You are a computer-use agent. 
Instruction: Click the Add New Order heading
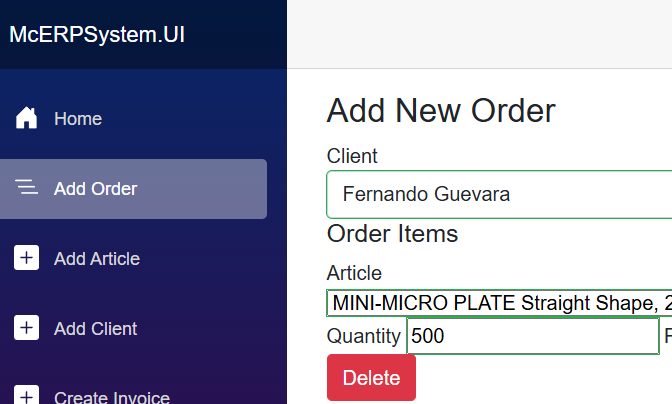click(x=441, y=110)
